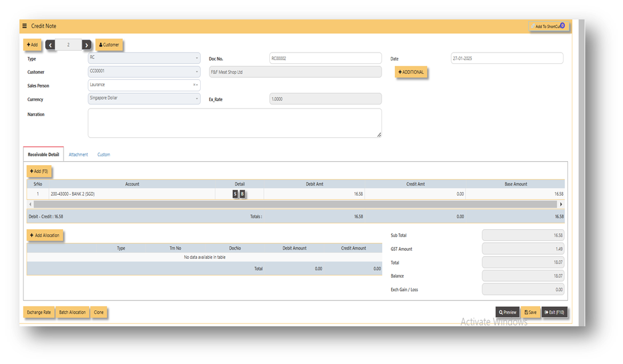The width and height of the screenshot is (623, 364).
Task: Click the F&F Meat Shop Ltd name field
Action: pos(295,72)
